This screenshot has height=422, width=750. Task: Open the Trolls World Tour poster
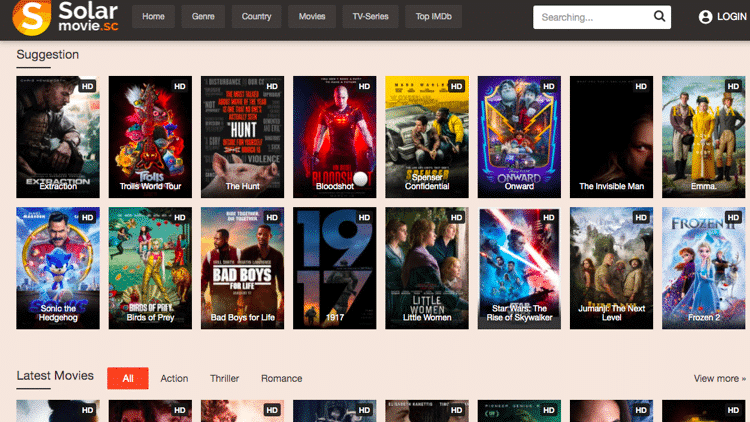(150, 137)
